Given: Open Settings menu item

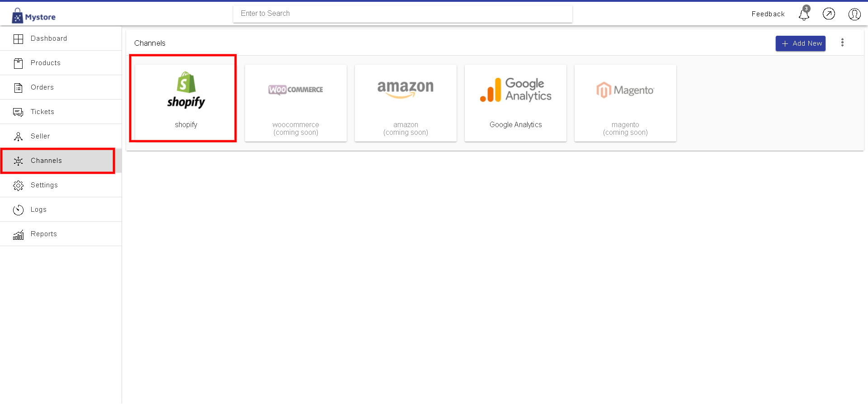Looking at the screenshot, I should coord(61,185).
